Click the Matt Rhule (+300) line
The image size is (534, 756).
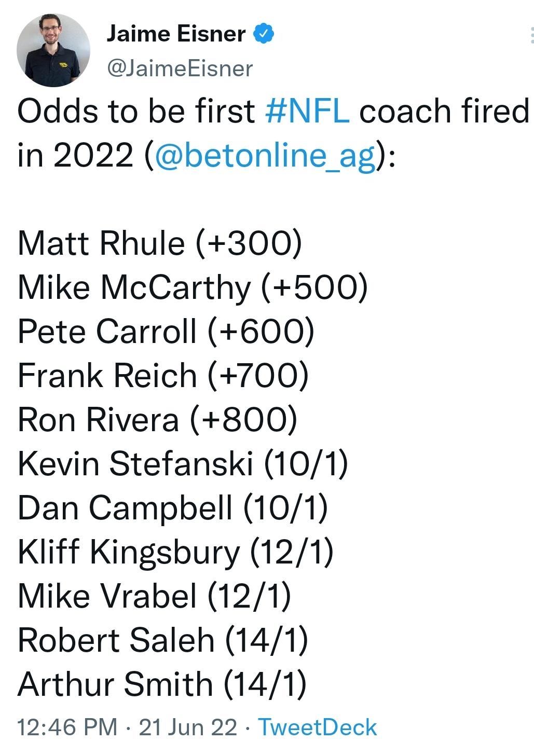[160, 243]
